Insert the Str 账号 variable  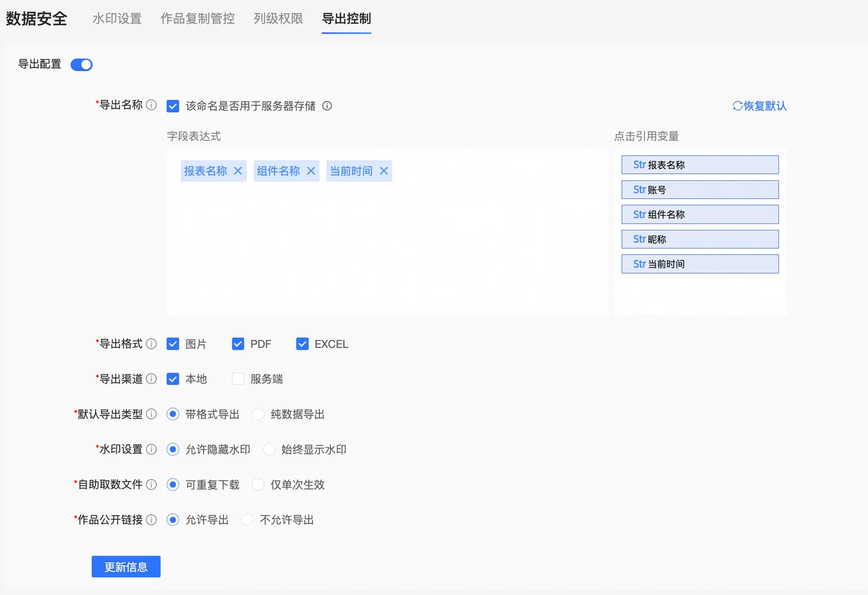pos(700,189)
